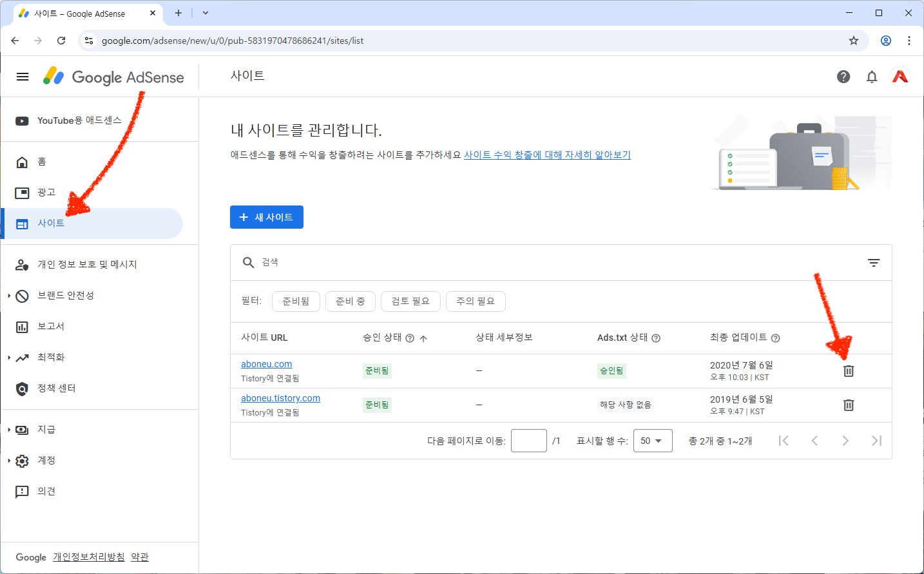The width and height of the screenshot is (924, 574).
Task: Click the home icon in sidebar
Action: 22,162
